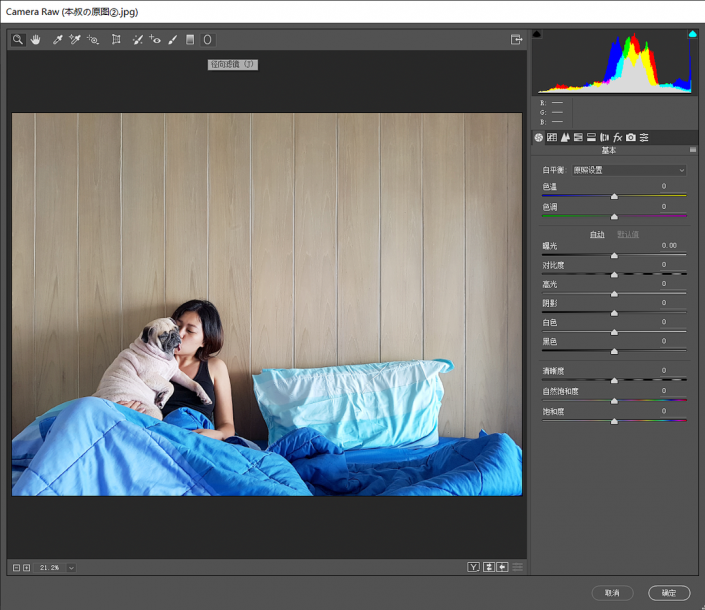Select the Zoom tool in toolbar
The width and height of the screenshot is (705, 610).
(x=18, y=40)
